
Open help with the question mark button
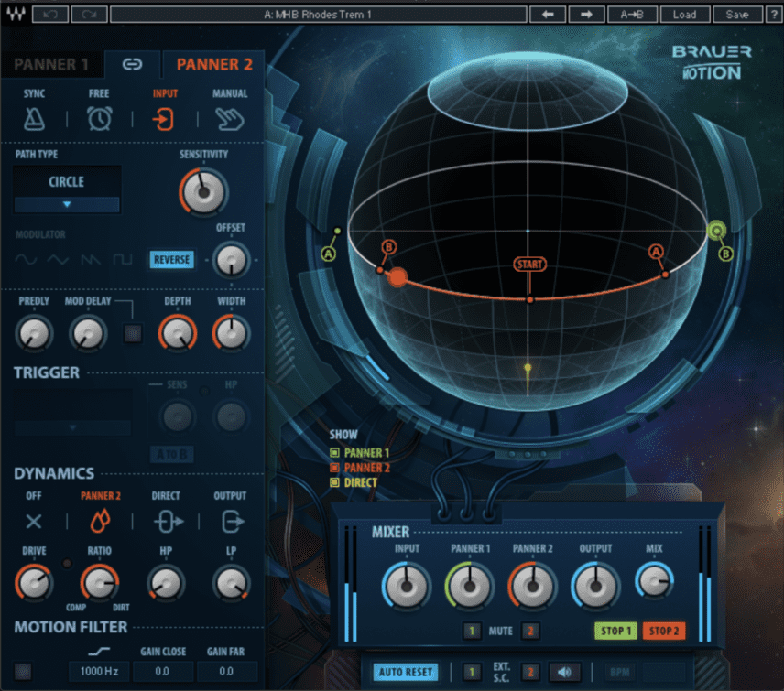pos(774,15)
